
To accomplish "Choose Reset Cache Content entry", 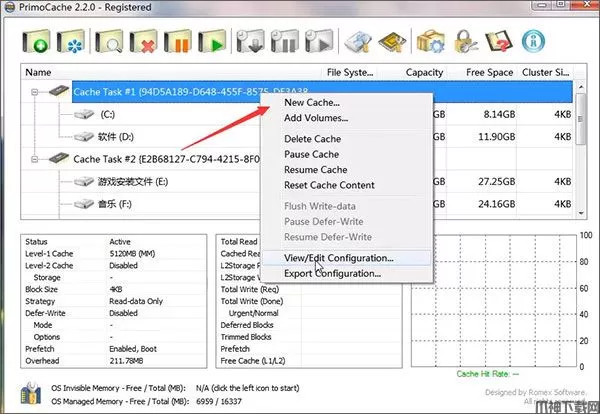I will click(329, 185).
